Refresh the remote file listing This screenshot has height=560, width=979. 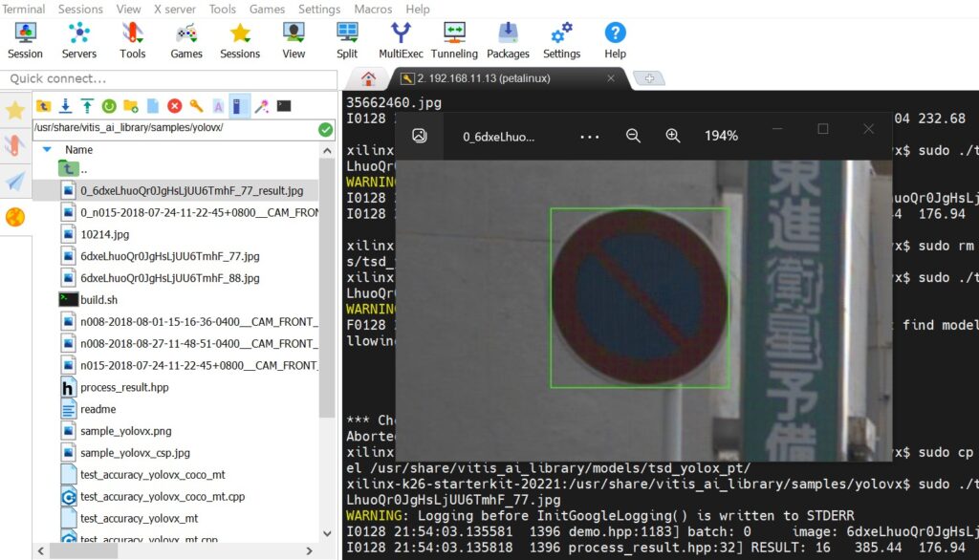coord(108,107)
